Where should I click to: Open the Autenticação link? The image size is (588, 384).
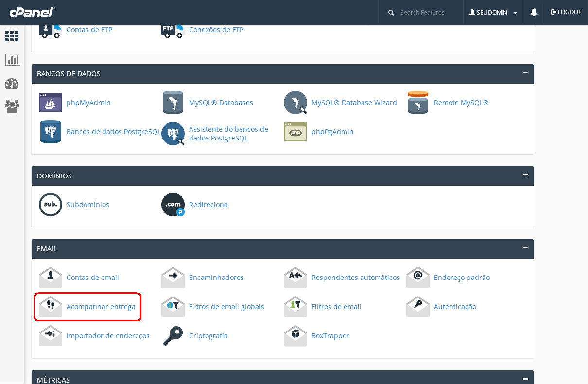pyautogui.click(x=455, y=307)
